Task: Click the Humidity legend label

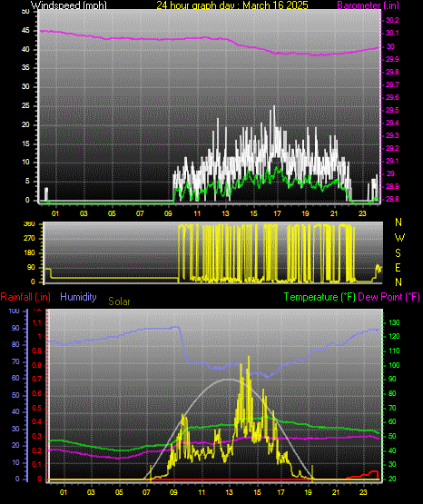Action: click(x=78, y=297)
